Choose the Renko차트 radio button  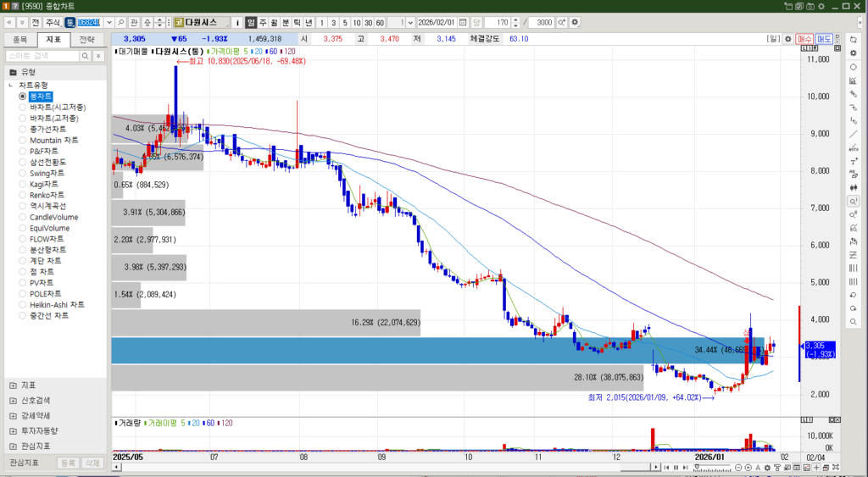(23, 195)
